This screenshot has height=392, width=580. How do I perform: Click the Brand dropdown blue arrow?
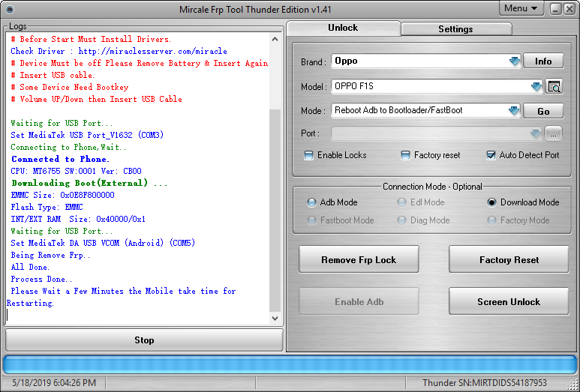(515, 61)
